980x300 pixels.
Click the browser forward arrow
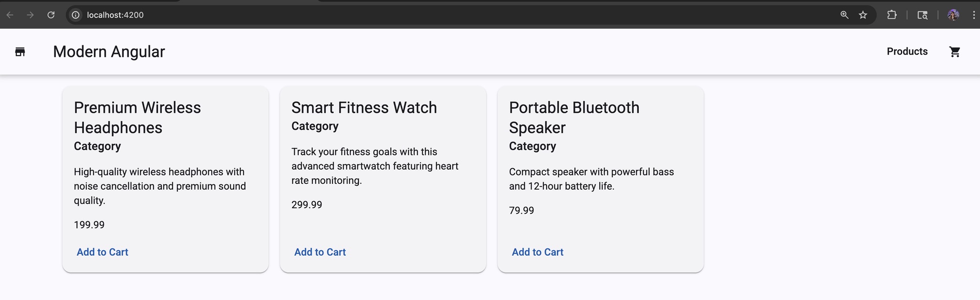[x=30, y=15]
